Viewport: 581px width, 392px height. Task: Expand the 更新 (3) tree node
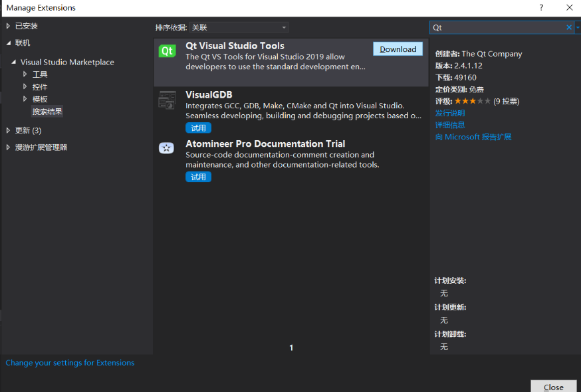8,130
